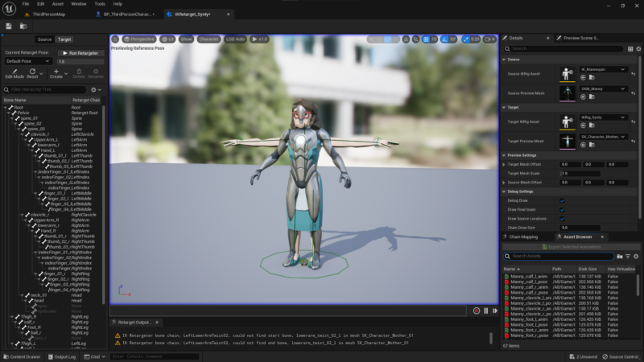
Task: Switch to the Chain Mapping tab
Action: [x=522, y=237]
